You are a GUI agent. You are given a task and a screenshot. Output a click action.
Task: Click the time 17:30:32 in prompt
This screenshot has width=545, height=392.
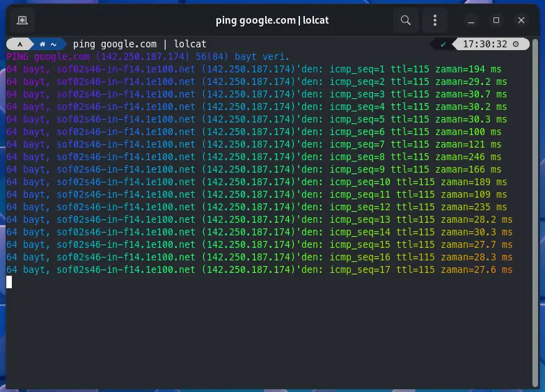point(484,44)
